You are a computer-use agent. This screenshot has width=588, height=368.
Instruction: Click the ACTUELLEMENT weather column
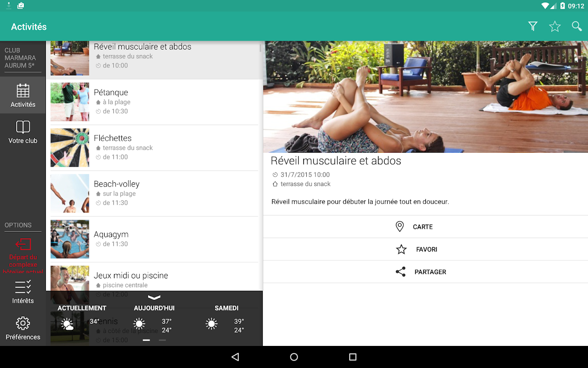coord(82,318)
